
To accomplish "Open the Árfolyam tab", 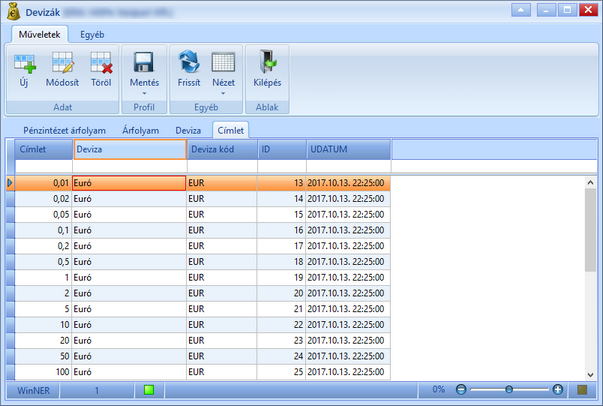I will [x=140, y=130].
